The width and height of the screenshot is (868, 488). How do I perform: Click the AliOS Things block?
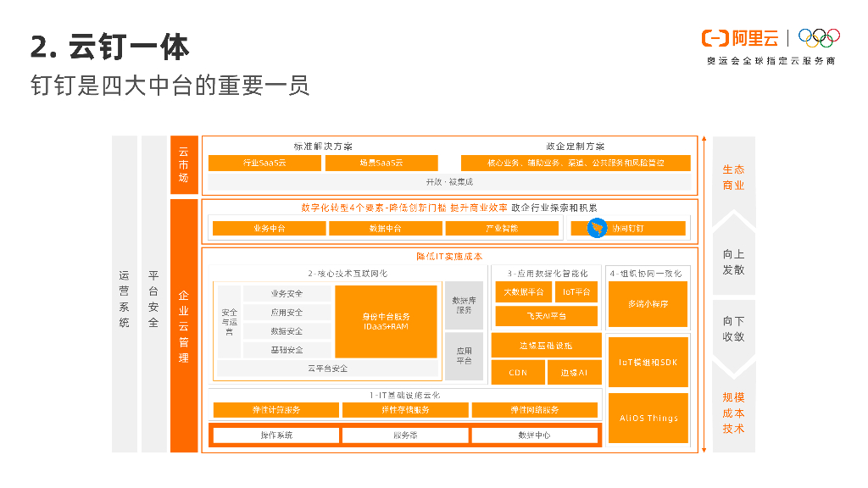pyautogui.click(x=648, y=418)
